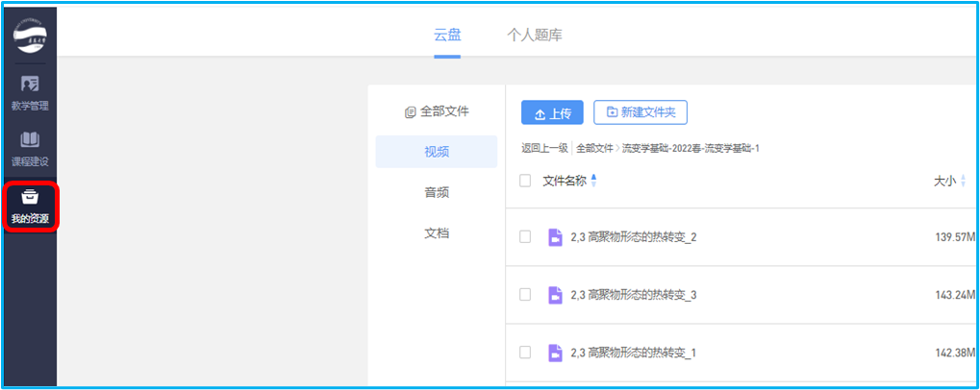The width and height of the screenshot is (980, 390).
Task: Switch to the 个人题库 tab
Action: [x=535, y=36]
